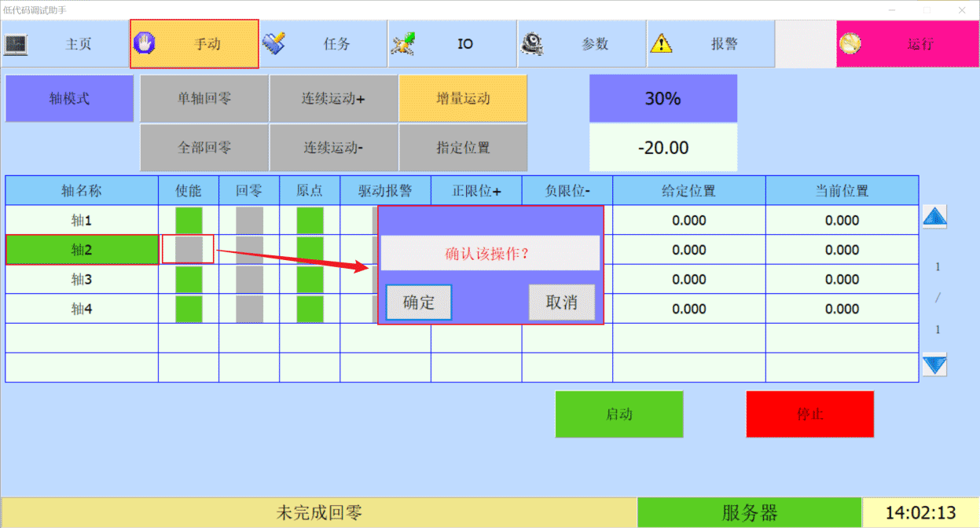Click the brush icon on 任务 tab
The image size is (980, 528).
pos(274,43)
